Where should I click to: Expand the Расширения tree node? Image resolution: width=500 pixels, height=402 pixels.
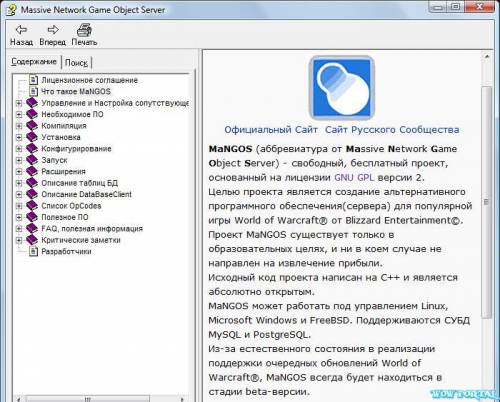point(19,172)
